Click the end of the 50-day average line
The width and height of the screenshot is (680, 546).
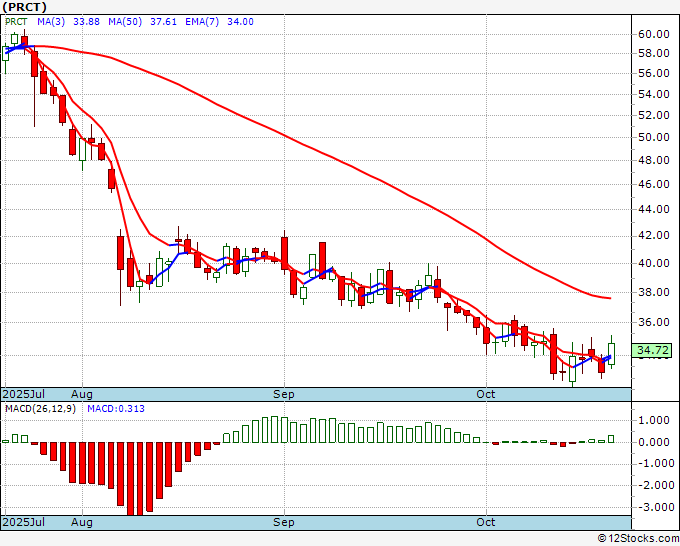coord(610,298)
